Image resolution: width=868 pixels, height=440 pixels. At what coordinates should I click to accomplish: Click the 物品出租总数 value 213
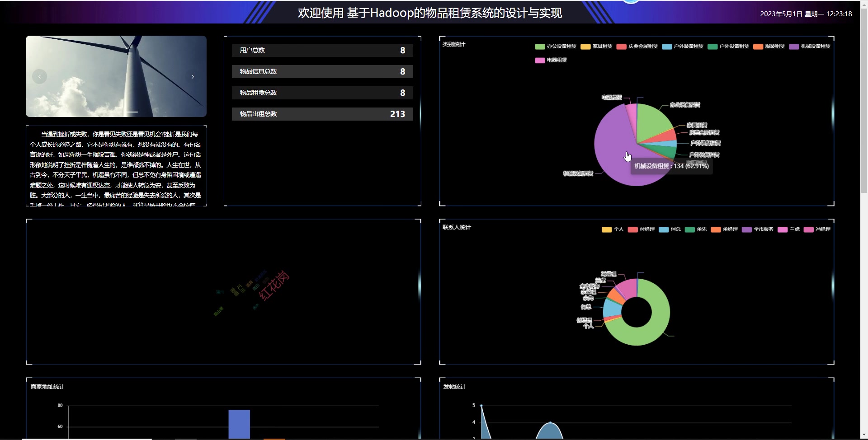point(398,114)
